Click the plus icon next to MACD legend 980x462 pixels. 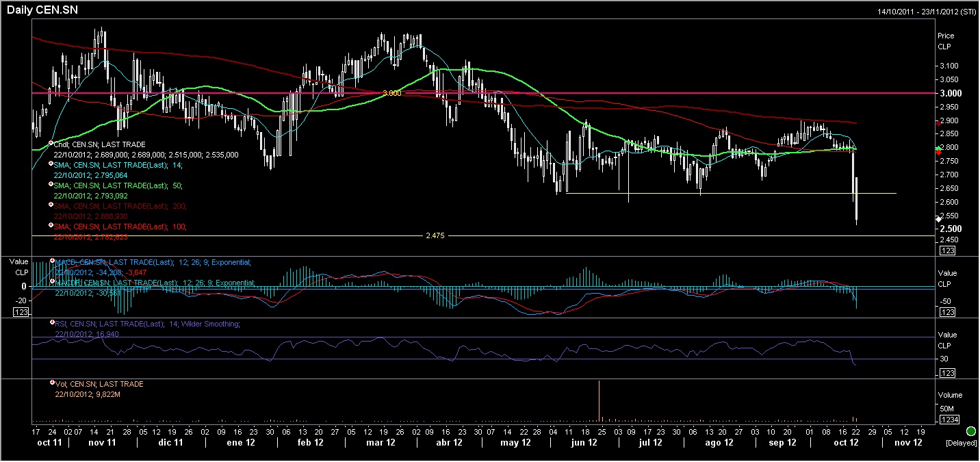(x=51, y=261)
